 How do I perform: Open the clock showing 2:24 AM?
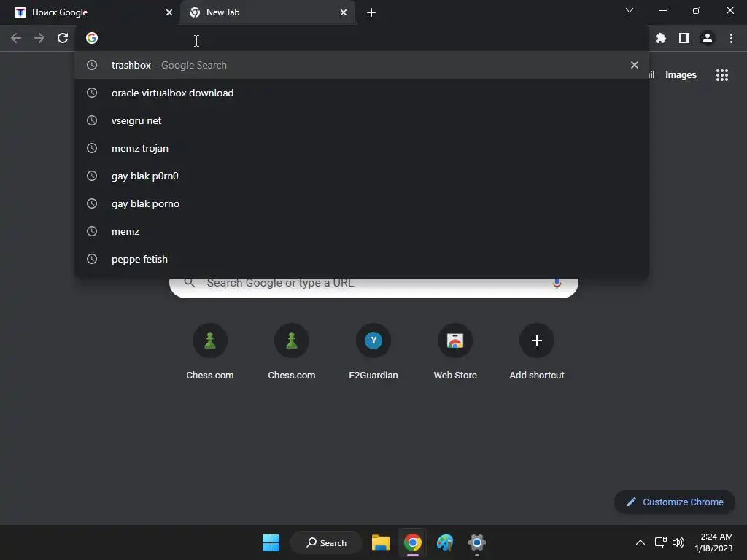tap(713, 542)
